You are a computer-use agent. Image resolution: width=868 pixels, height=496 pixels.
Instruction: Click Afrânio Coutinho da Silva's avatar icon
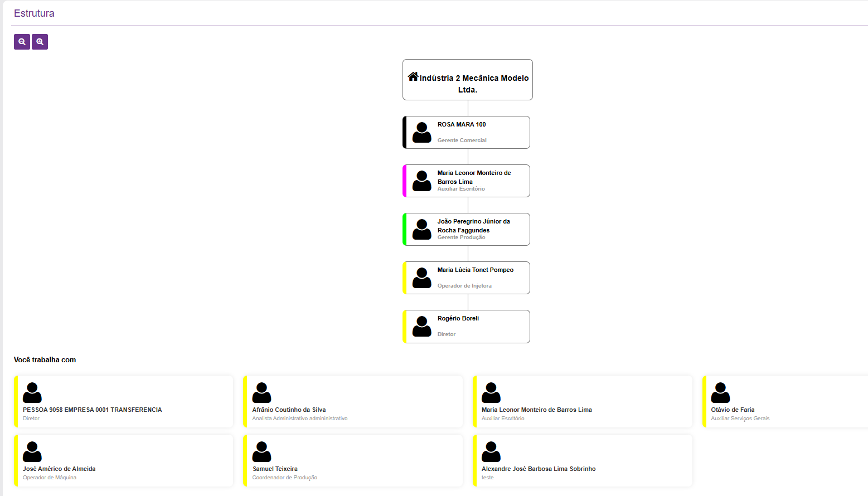261,392
